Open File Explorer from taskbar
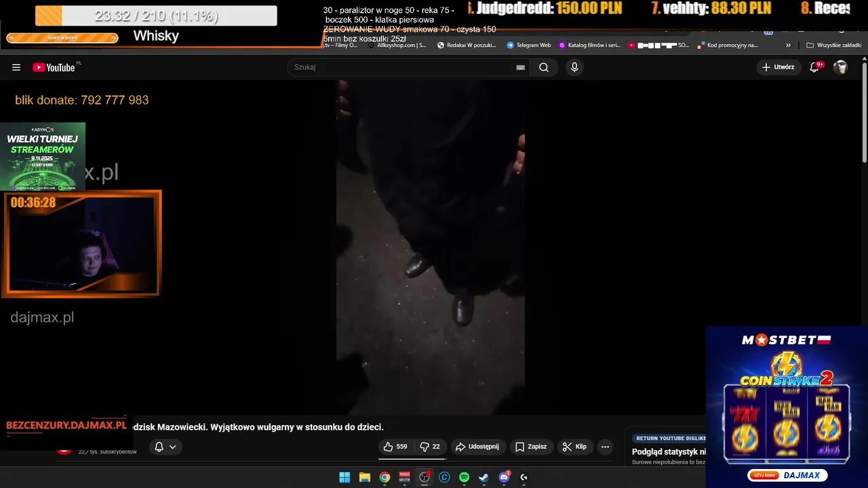 [x=364, y=477]
